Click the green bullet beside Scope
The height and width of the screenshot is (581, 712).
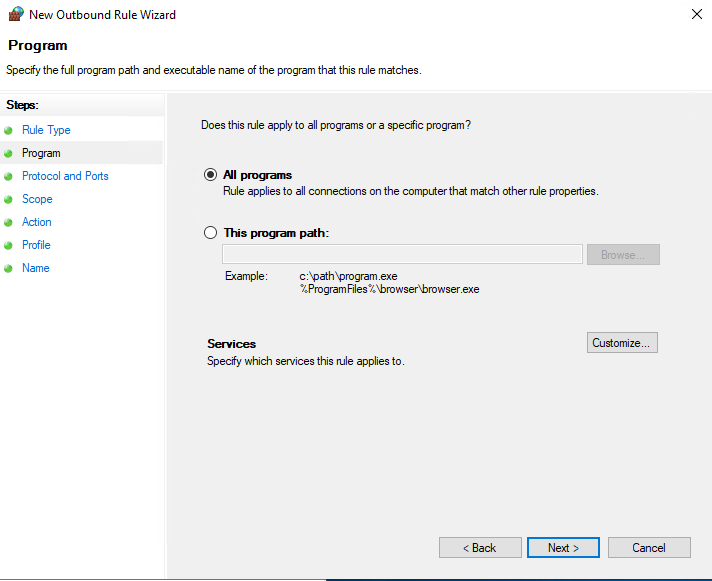[x=8, y=199]
